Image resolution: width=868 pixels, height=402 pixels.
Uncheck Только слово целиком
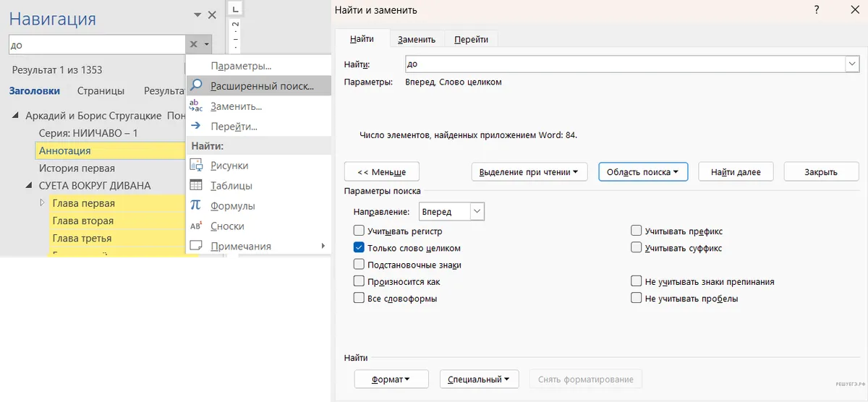[x=359, y=248]
